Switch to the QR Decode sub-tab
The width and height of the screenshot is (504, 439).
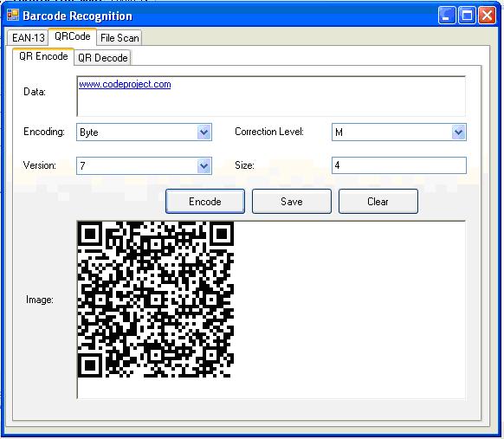coord(102,58)
